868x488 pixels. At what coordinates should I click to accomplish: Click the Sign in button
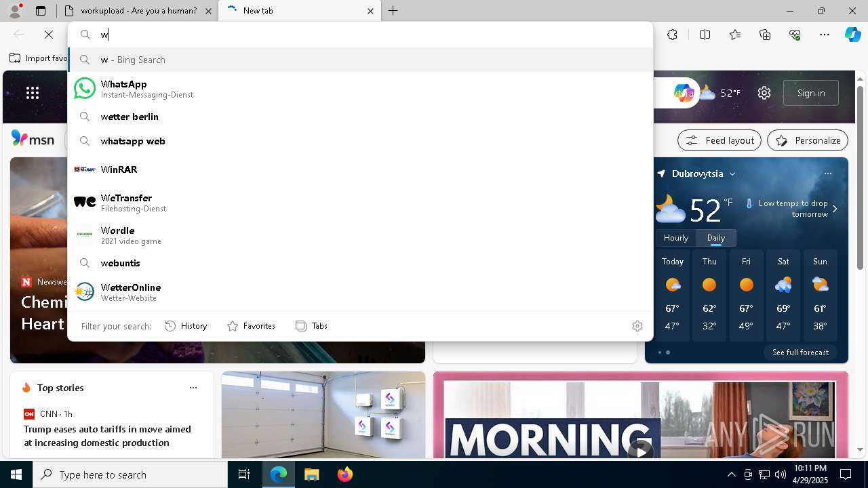[811, 93]
